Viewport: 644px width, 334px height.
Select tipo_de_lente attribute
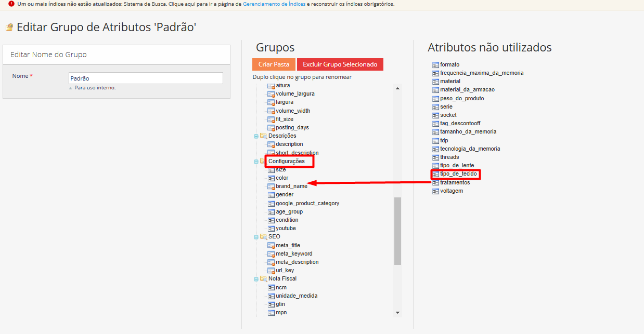pos(457,166)
